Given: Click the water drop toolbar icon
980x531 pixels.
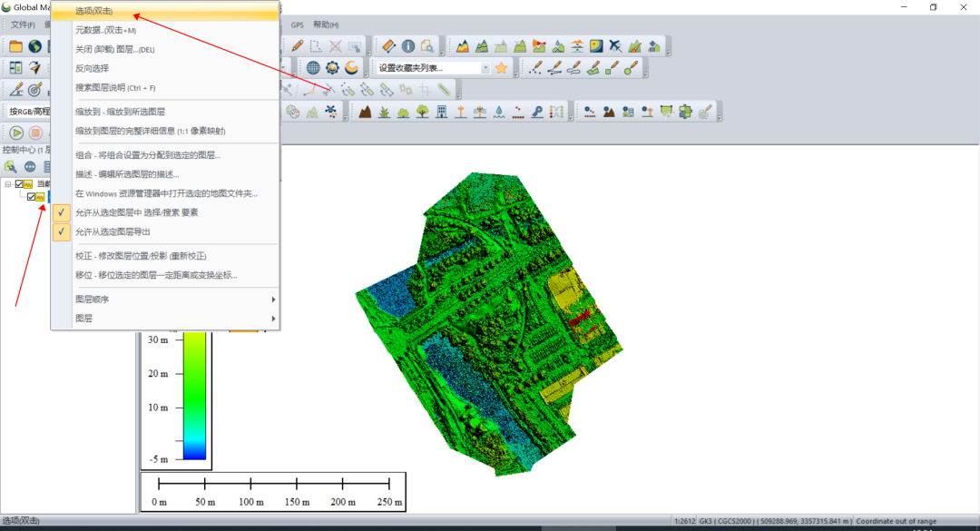Looking at the screenshot, I should pyautogui.click(x=499, y=112).
